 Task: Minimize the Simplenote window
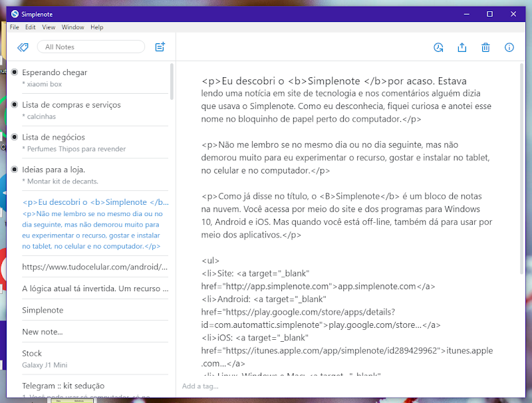467,14
